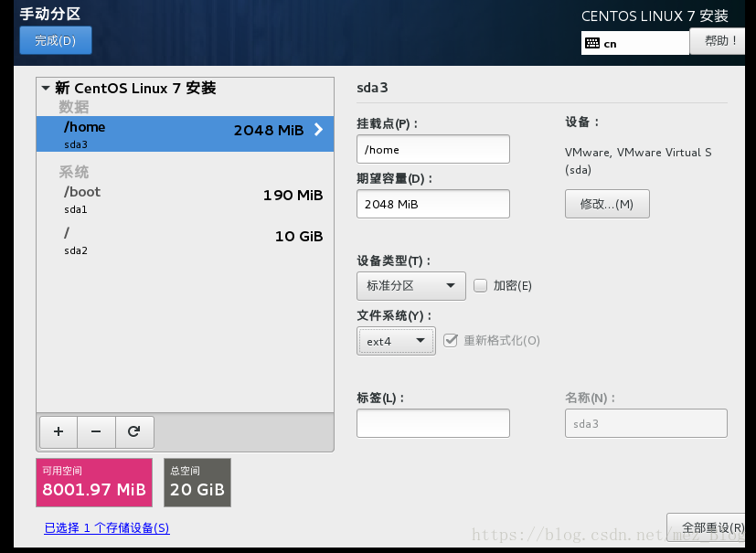Click the 完成(D) done button

click(x=55, y=40)
